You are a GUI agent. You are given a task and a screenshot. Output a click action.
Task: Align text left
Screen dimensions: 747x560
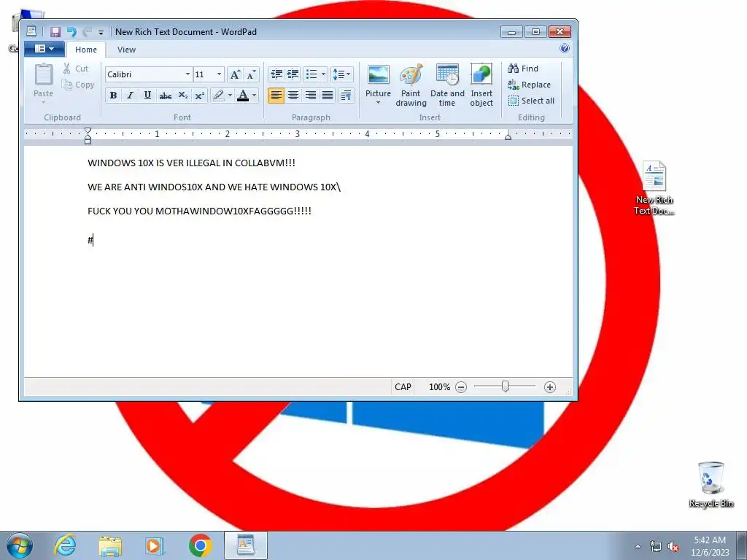click(276, 96)
